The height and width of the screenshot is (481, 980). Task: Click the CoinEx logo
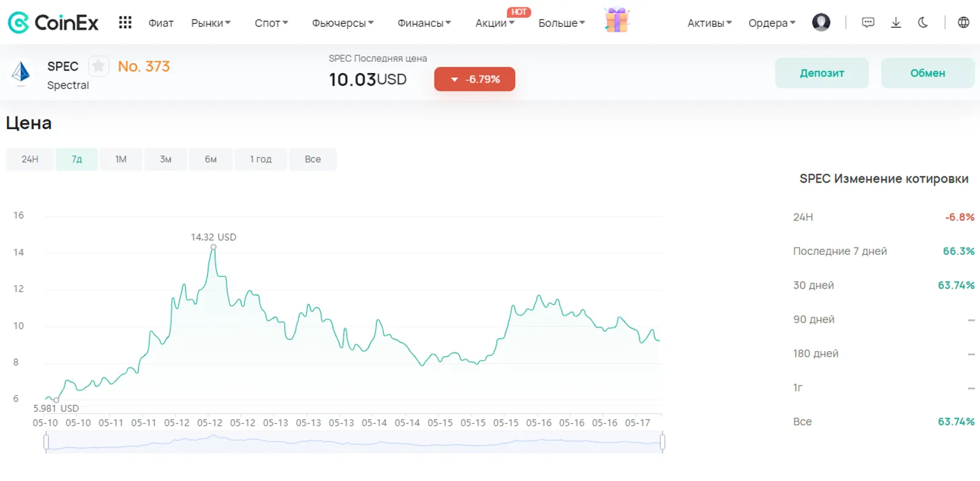53,23
